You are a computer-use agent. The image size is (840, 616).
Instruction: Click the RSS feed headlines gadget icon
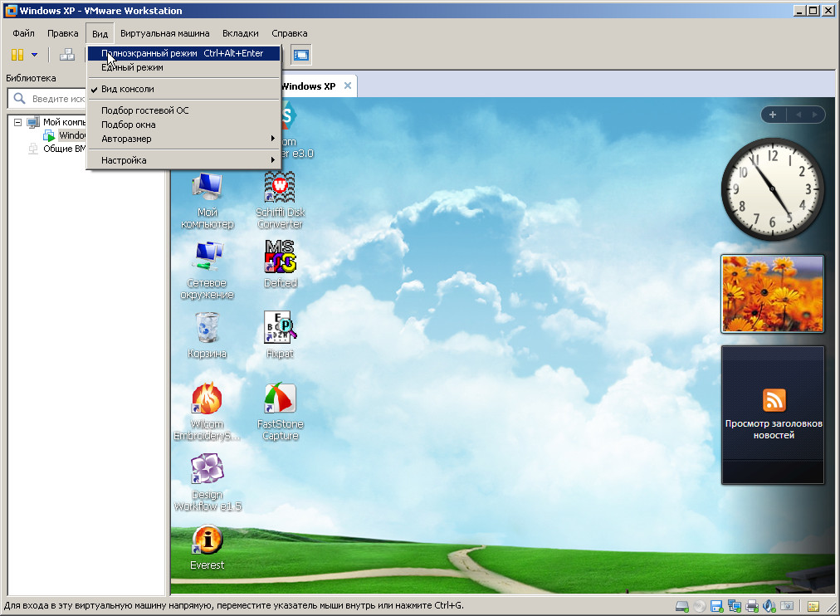click(774, 399)
